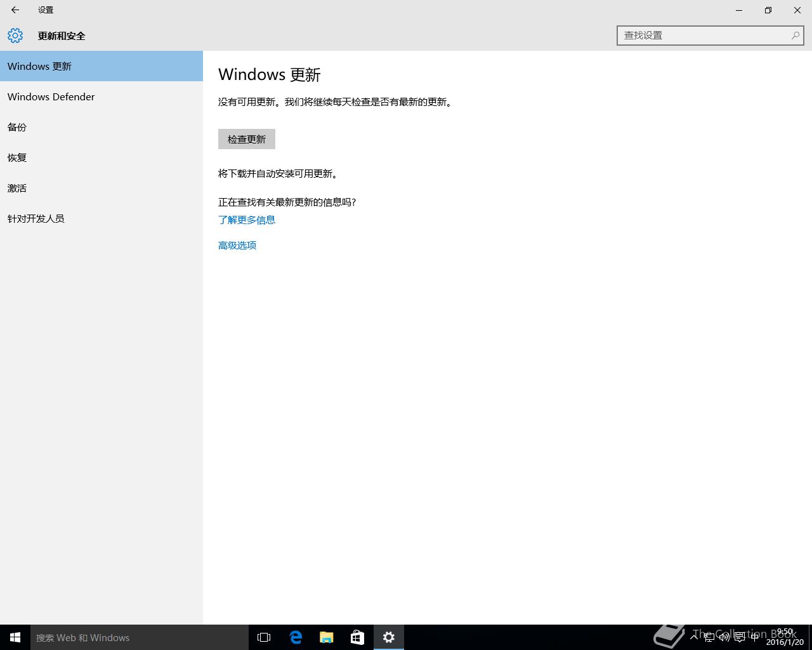The width and height of the screenshot is (812, 650).
Task: Click the 搜索 Web 和 Windows taskbar search box
Action: tap(140, 637)
